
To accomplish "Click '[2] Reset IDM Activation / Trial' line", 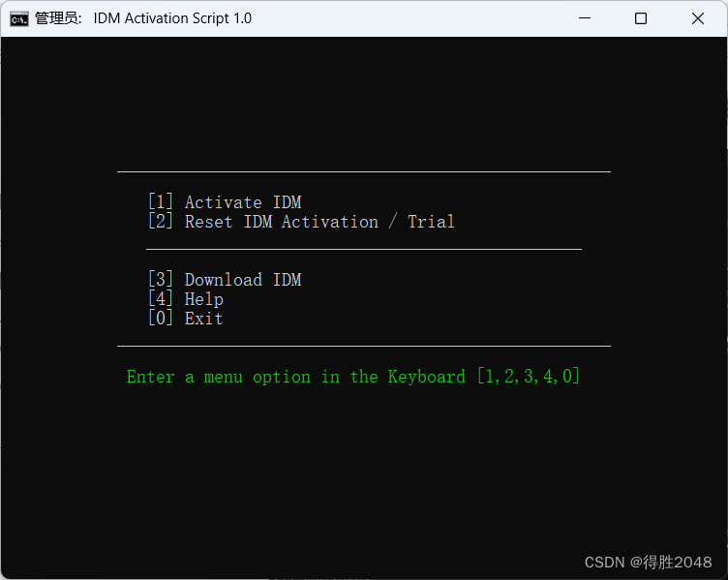I will point(301,222).
